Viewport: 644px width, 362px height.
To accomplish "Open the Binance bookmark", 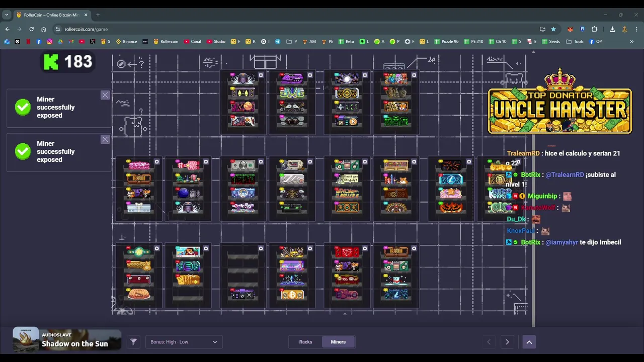I will point(126,41).
